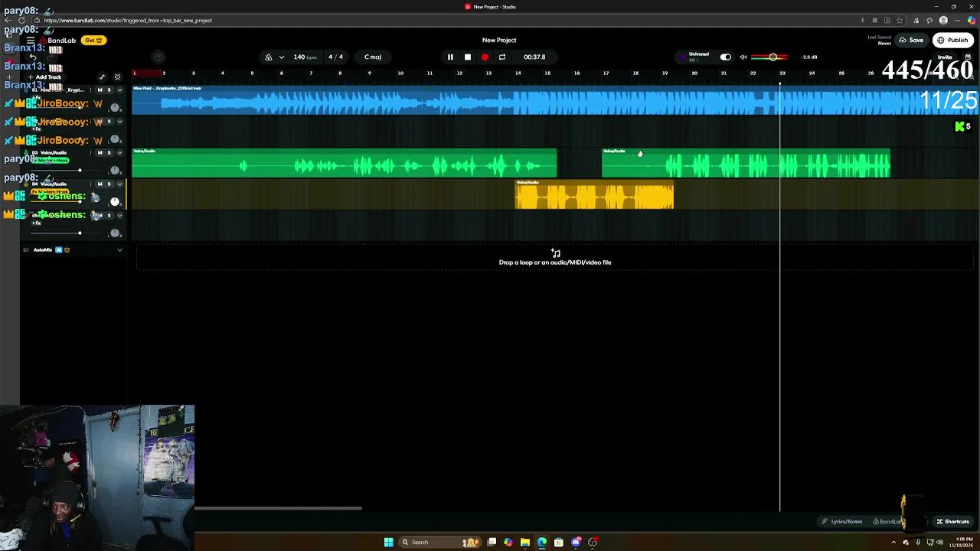Click the grey square icon left of metronome
The width and height of the screenshot is (980, 551).
[158, 57]
